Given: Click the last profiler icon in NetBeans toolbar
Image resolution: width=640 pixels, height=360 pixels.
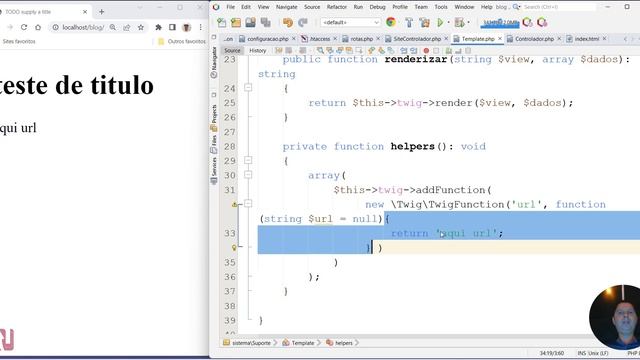Looking at the screenshot, I should pyautogui.click(x=542, y=22).
